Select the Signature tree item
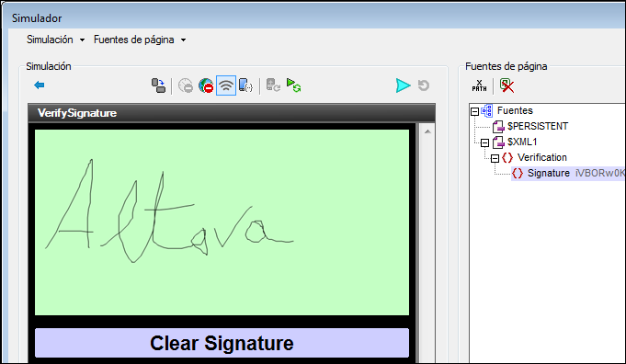Image resolution: width=626 pixels, height=364 pixels. 549,173
